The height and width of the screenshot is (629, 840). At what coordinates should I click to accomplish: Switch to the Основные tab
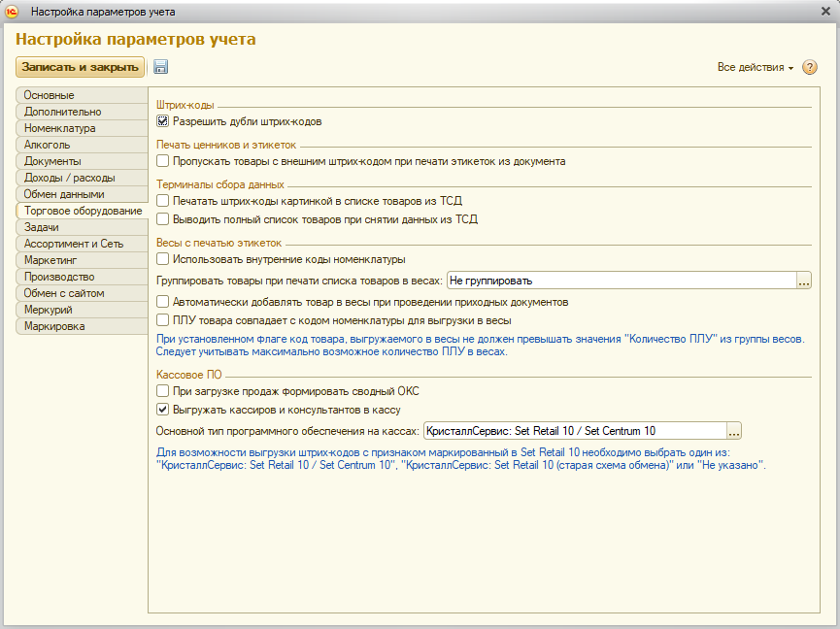point(82,95)
